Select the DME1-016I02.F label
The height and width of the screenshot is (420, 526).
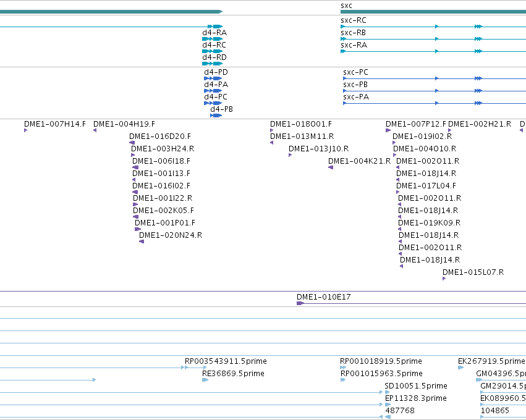[161, 186]
